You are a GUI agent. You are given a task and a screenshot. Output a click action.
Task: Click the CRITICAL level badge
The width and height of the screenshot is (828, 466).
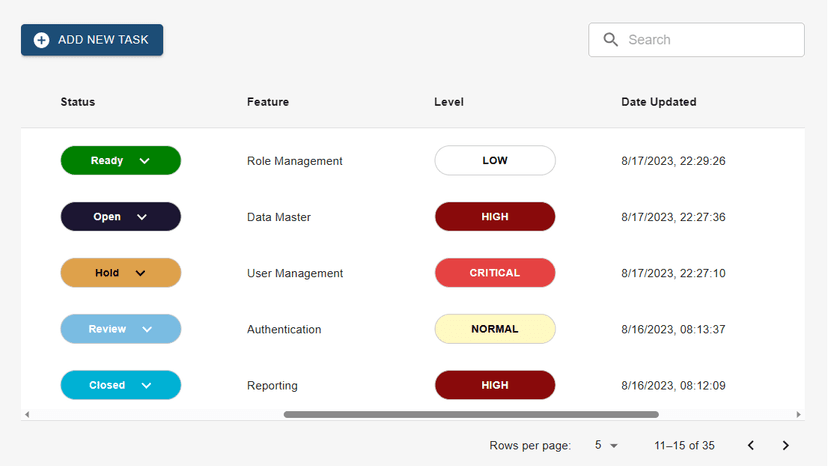click(x=495, y=273)
